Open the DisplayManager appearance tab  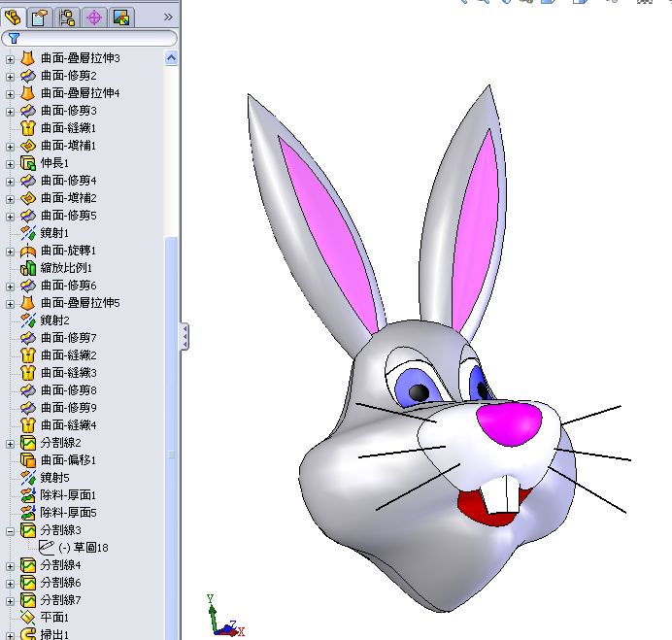(x=121, y=18)
